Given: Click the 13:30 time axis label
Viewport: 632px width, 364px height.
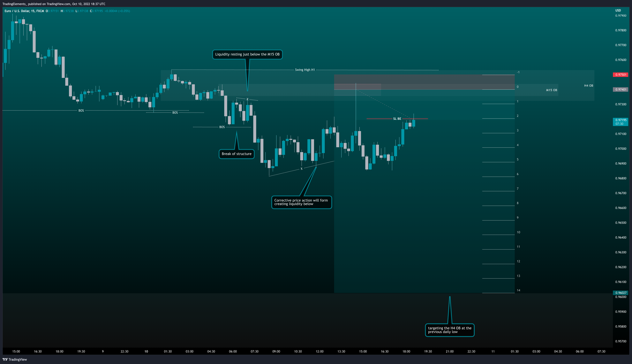Looking at the screenshot, I should (x=341, y=352).
